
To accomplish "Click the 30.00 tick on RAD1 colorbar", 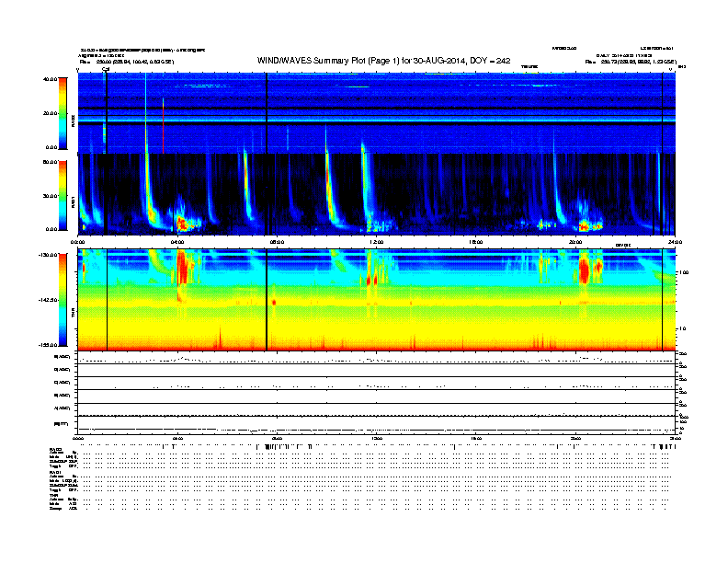I will (x=50, y=196).
